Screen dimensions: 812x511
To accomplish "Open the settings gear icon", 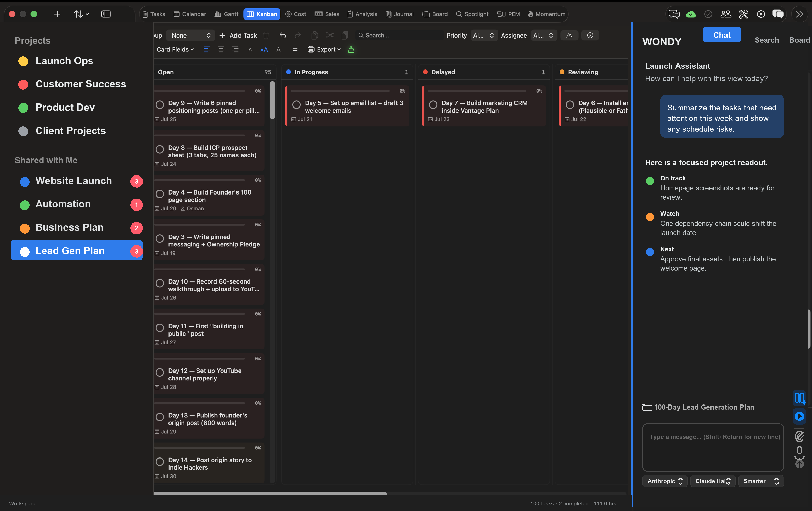I will click(761, 14).
